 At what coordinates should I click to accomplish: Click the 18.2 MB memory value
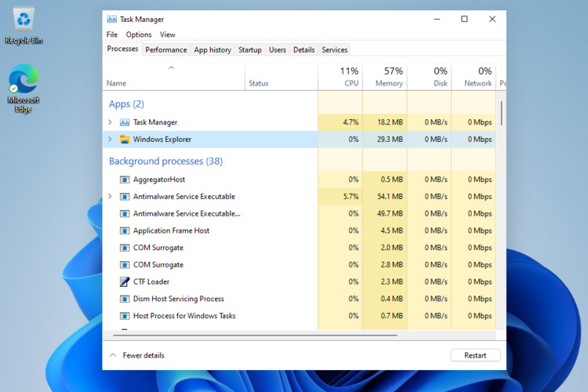[x=390, y=122]
